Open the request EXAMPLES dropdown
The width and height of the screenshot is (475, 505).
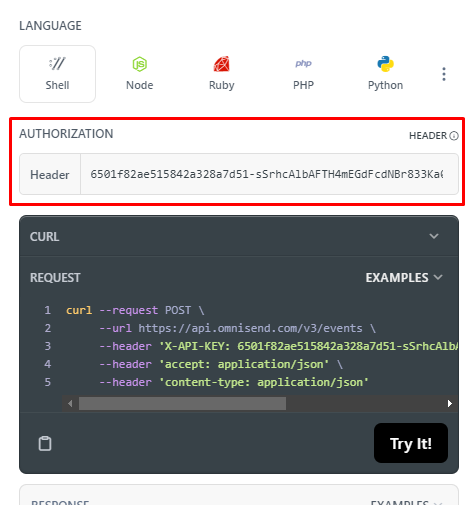[x=404, y=277]
